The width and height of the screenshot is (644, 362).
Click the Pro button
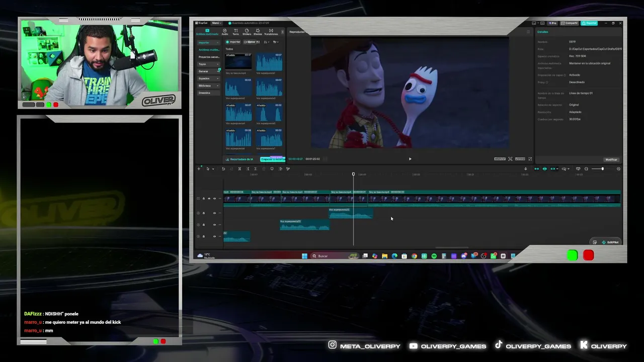[553, 23]
